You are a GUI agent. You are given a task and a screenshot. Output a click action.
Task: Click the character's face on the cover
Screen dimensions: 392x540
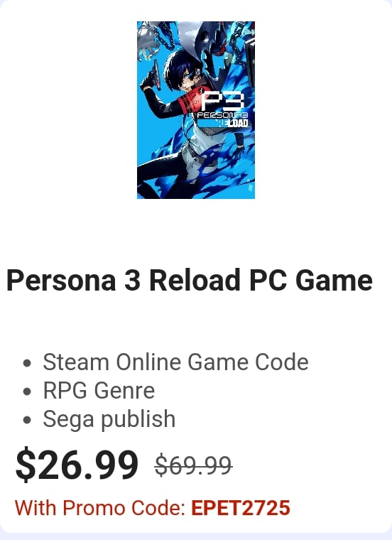click(187, 77)
